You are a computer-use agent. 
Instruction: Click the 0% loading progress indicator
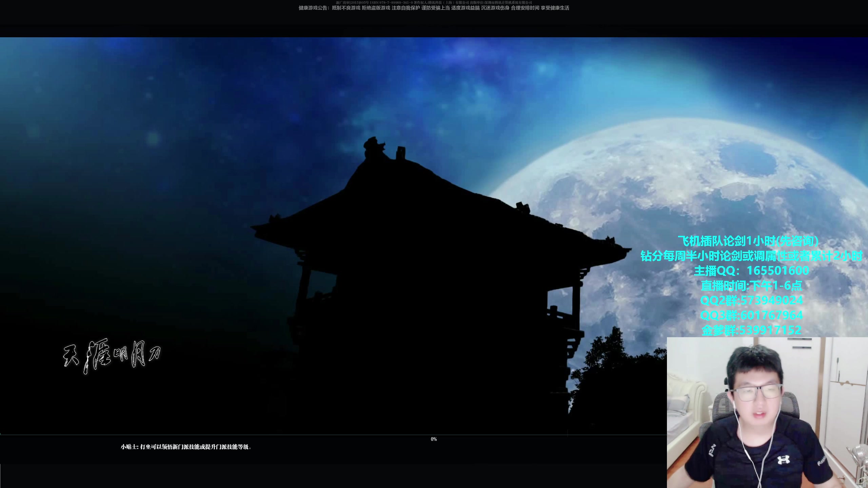434,439
